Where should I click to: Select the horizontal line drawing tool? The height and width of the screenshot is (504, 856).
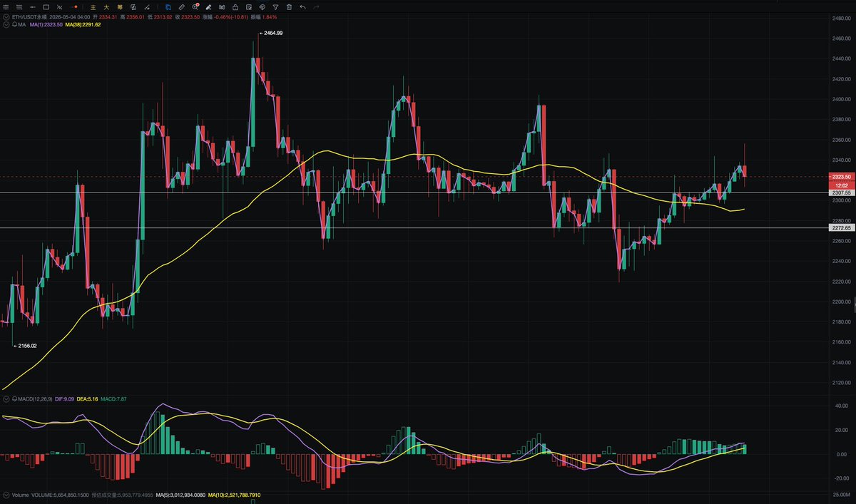[32, 6]
